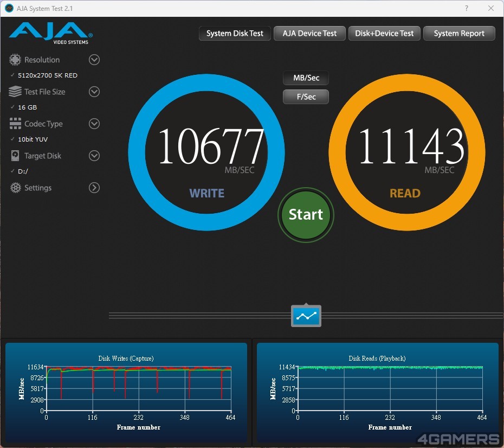Click the Test File Size label
The height and width of the screenshot is (448, 504).
click(x=45, y=92)
